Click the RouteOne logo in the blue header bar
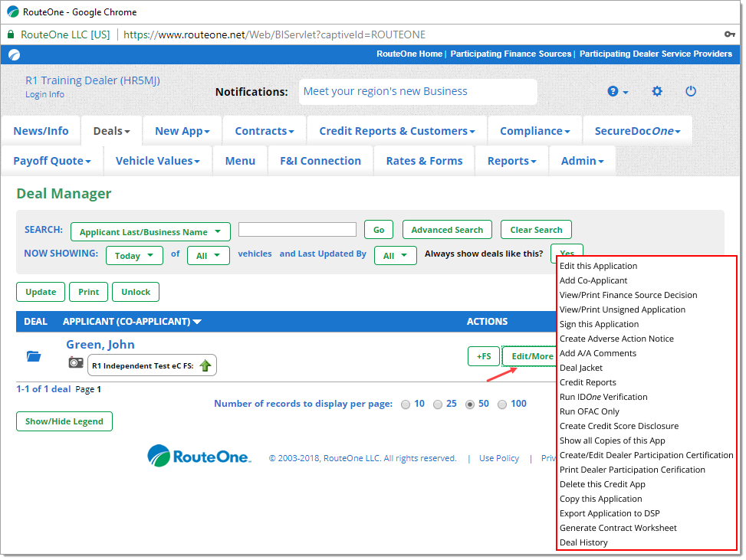746x560 pixels. 15,54
